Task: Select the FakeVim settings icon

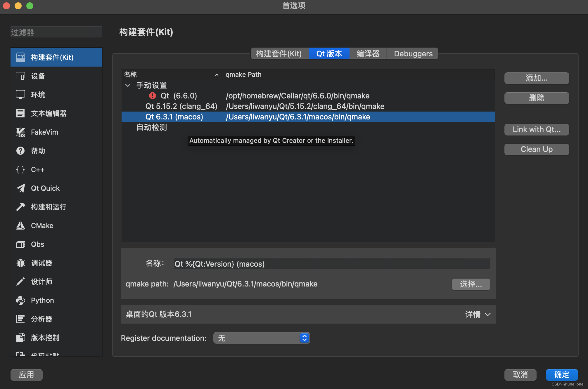Action: [x=44, y=132]
